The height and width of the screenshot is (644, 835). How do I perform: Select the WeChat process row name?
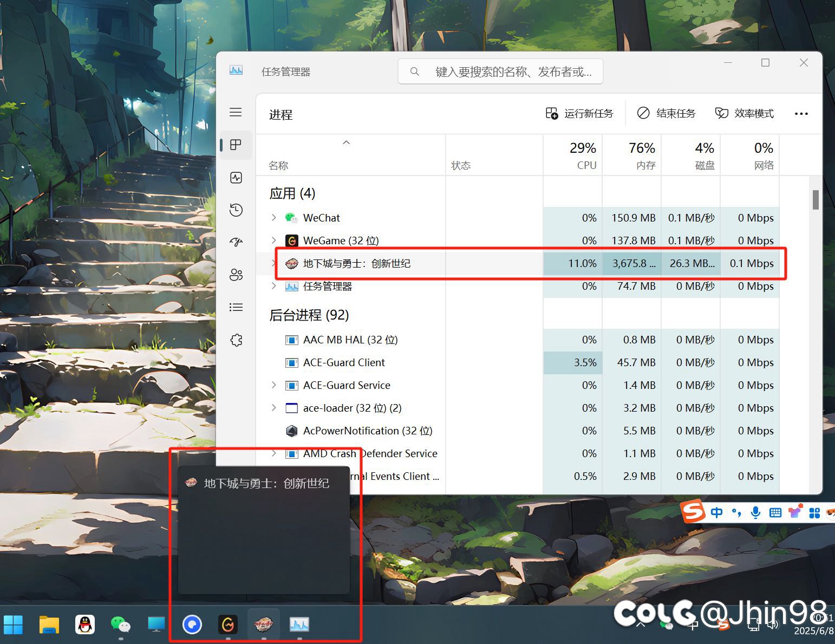322,218
